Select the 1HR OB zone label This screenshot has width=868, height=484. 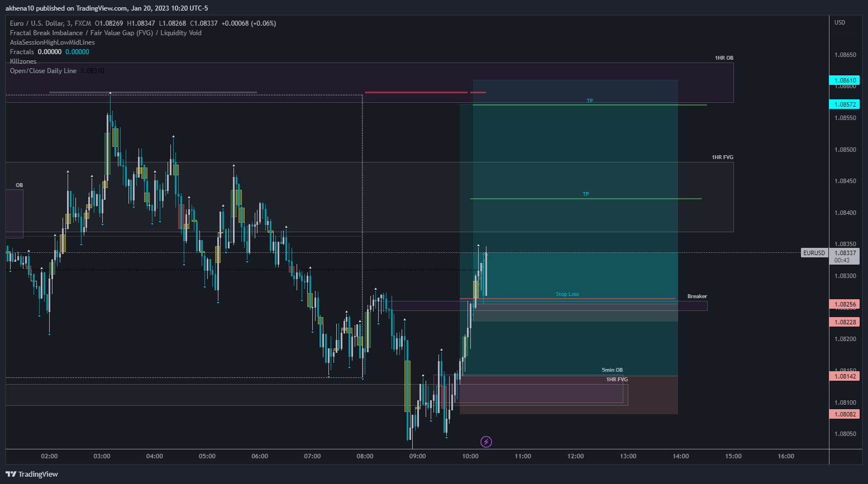[724, 58]
